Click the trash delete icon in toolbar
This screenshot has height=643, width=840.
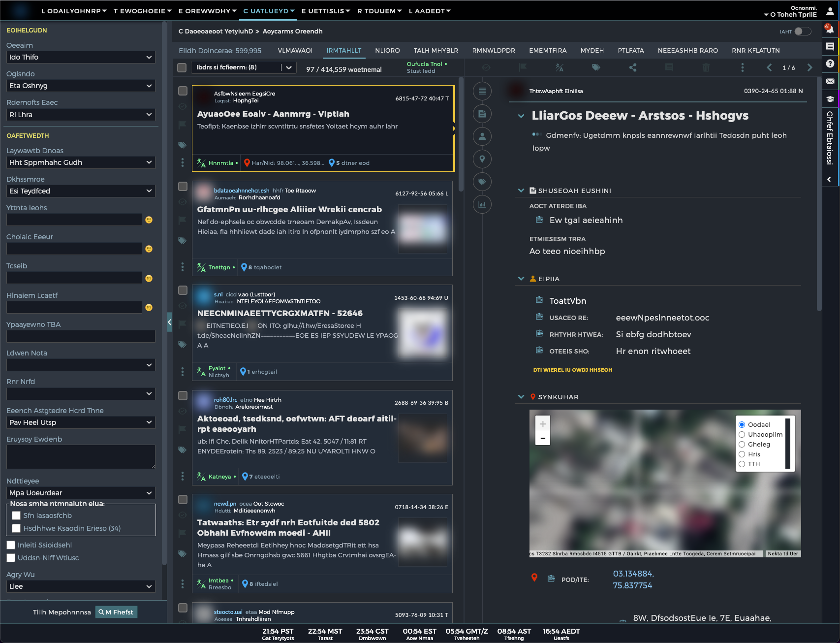coord(706,67)
